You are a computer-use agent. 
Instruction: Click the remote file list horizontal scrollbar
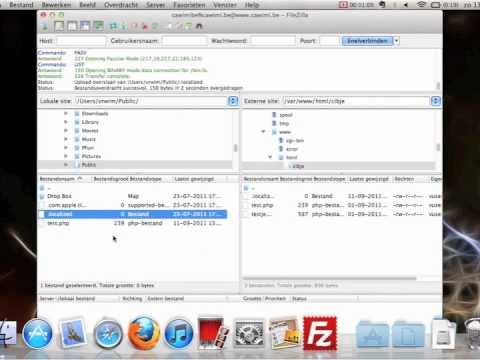point(330,278)
